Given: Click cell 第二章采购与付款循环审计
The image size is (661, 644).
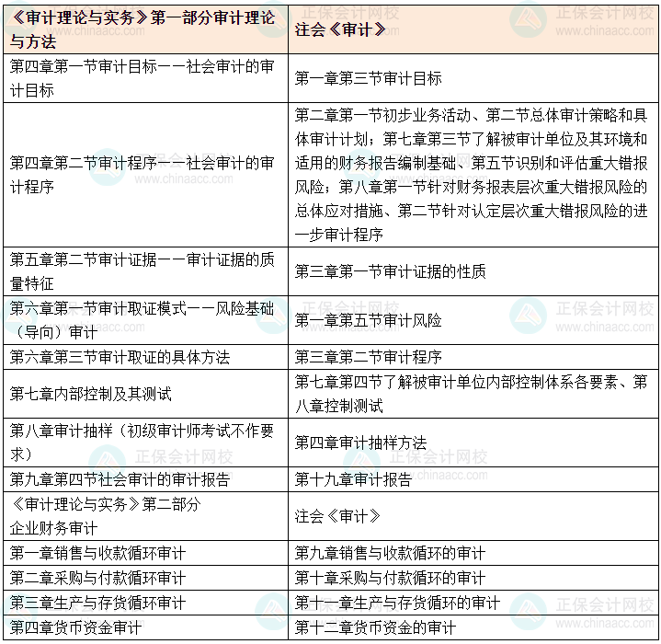Looking at the screenshot, I should coord(145,578).
